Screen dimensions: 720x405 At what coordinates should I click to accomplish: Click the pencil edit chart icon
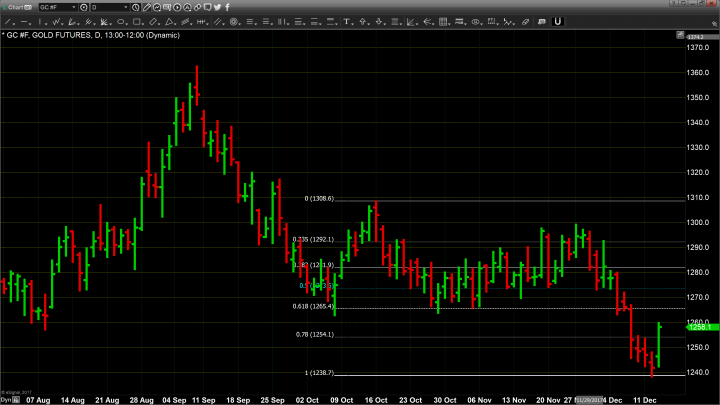(146, 7)
